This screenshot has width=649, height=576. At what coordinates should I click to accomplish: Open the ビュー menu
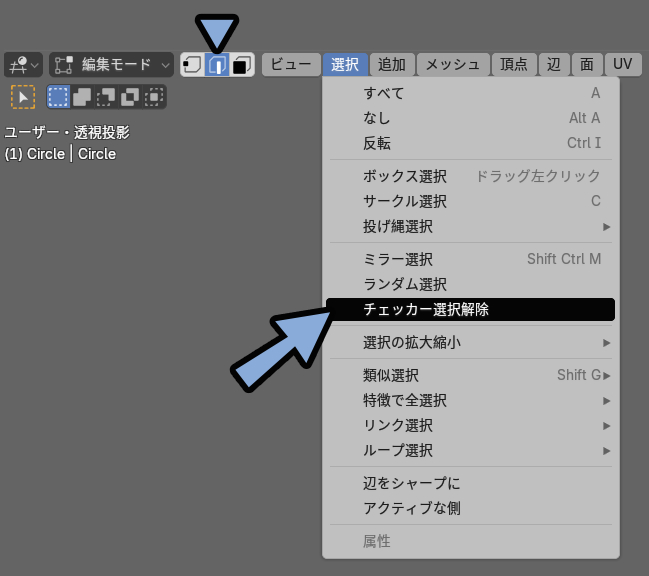[x=291, y=65]
